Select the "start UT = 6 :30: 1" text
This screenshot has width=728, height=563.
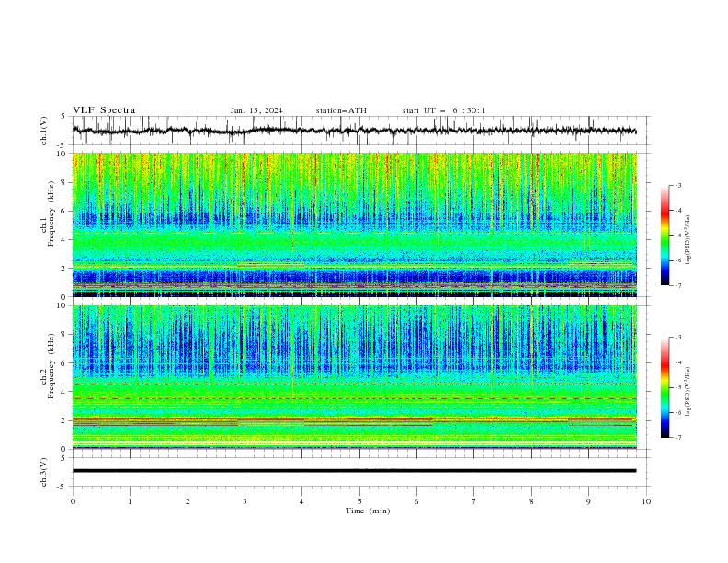coord(444,110)
